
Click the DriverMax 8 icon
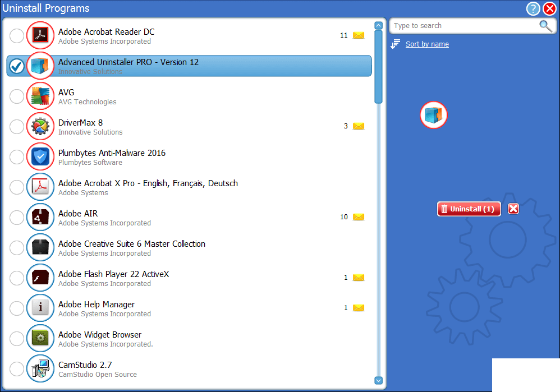tap(40, 126)
